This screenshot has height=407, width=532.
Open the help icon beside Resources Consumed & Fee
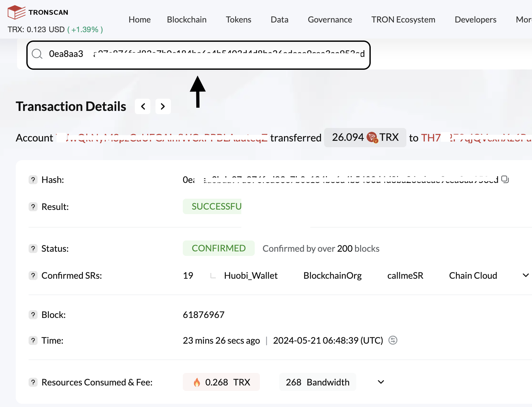point(33,382)
